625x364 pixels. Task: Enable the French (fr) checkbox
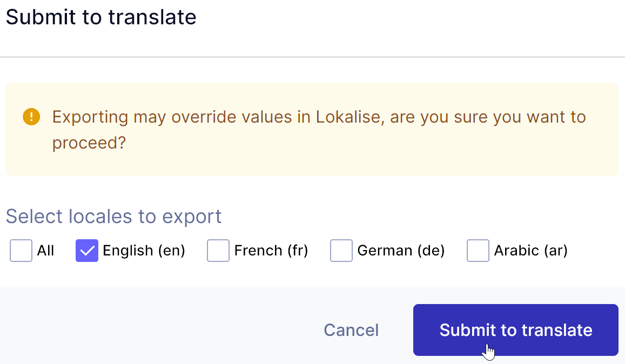tap(218, 251)
